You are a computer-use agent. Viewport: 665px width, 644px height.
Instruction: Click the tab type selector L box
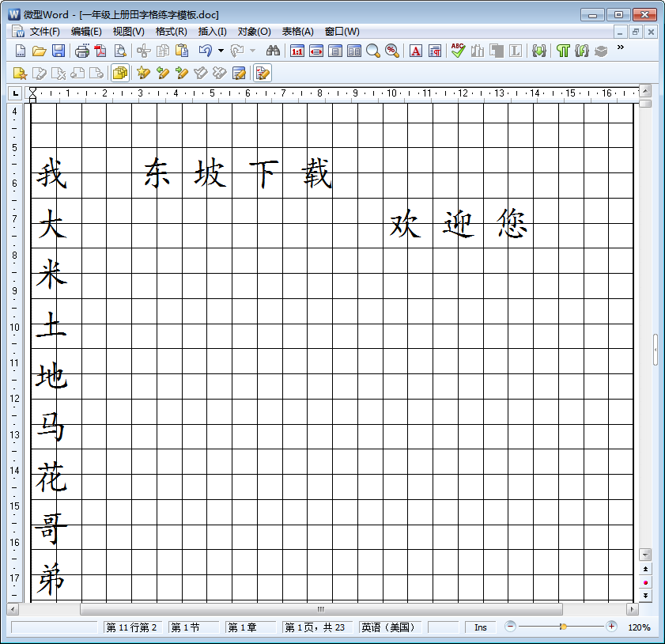[x=15, y=93]
